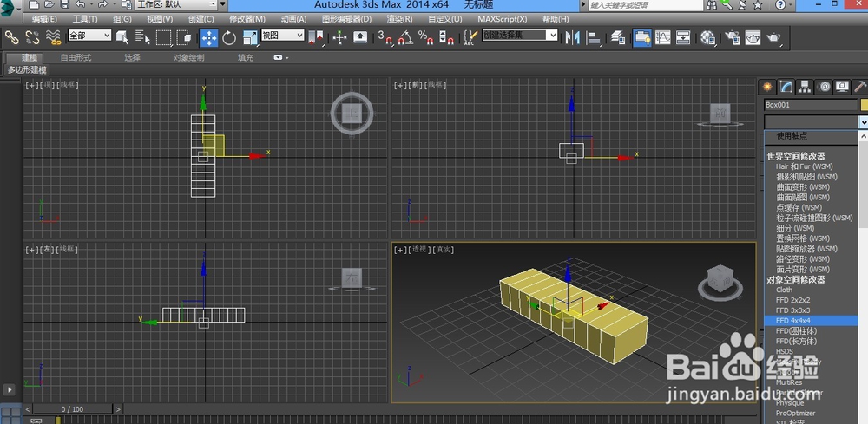Image resolution: width=868 pixels, height=424 pixels.
Task: Open the 图形编辑器(D) menu
Action: click(346, 19)
